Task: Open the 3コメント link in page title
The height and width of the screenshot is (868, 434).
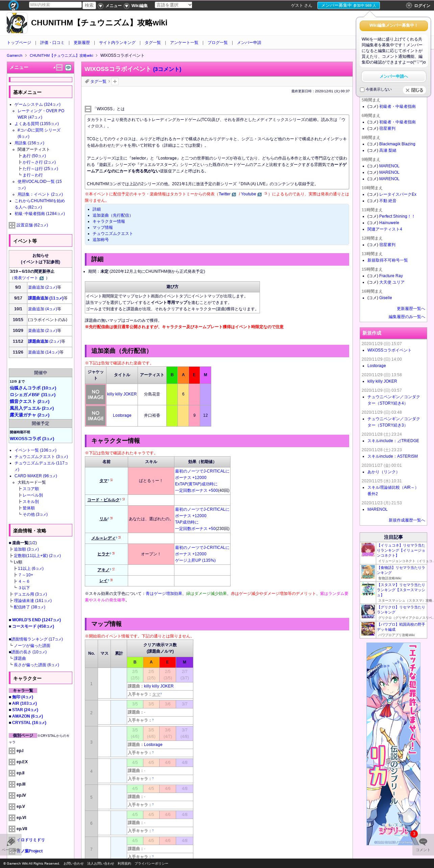Action: click(x=167, y=69)
